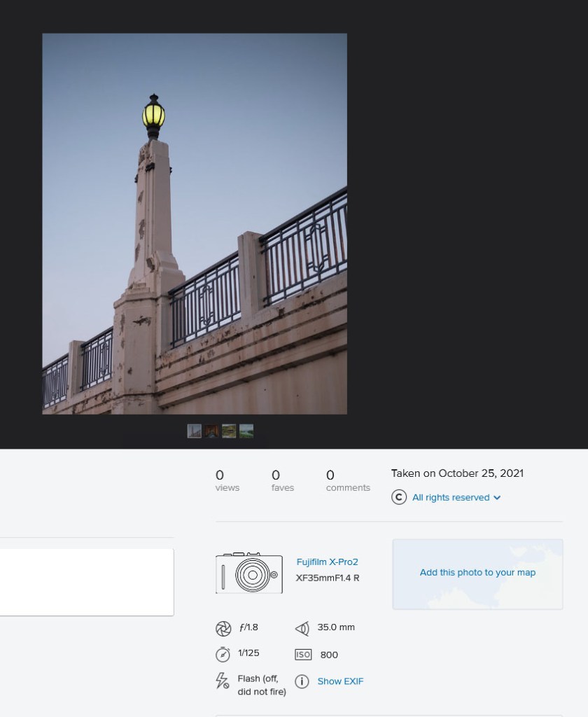Click the copyright symbol icon

pos(399,497)
